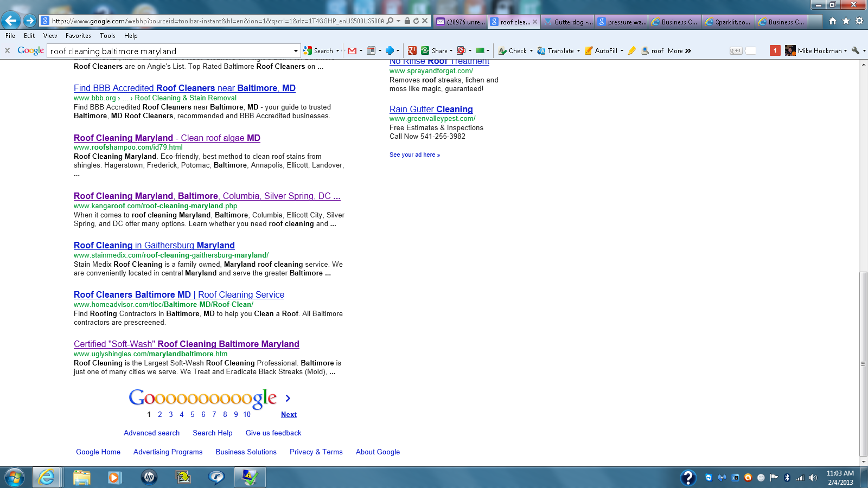Open Favorites star icon
868x488 pixels.
click(846, 21)
